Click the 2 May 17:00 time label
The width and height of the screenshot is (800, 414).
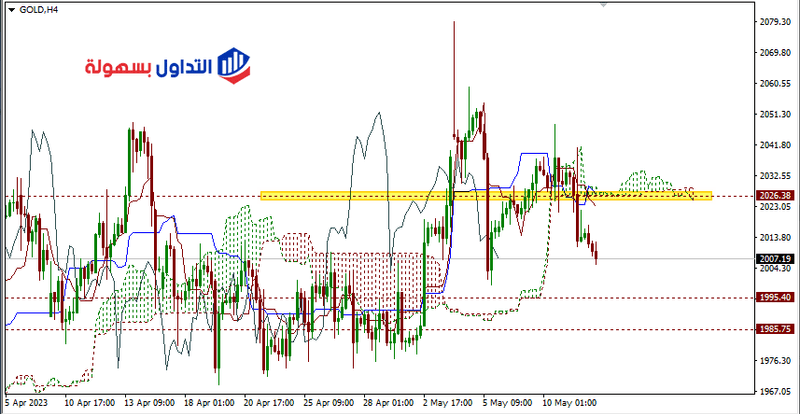444,407
